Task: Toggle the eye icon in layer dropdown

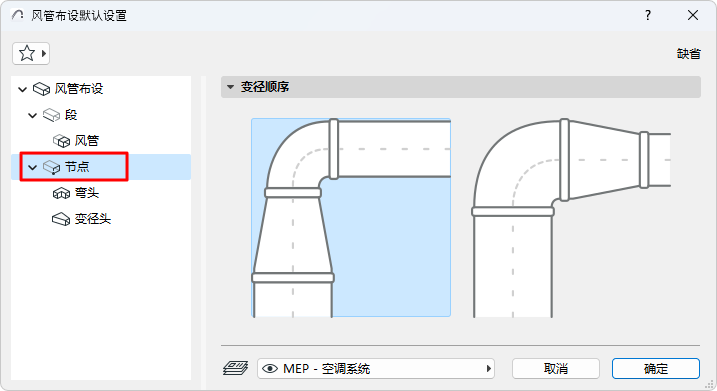Action: point(270,369)
